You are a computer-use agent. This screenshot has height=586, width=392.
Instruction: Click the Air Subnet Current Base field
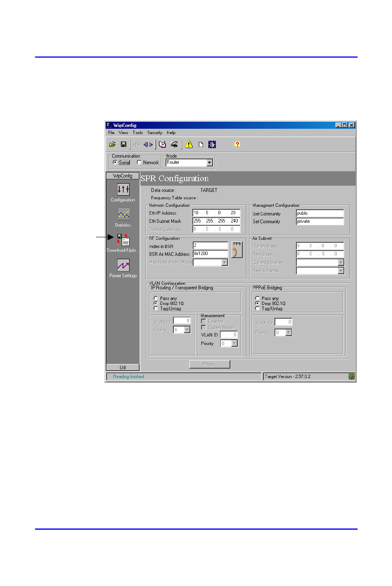(x=320, y=246)
